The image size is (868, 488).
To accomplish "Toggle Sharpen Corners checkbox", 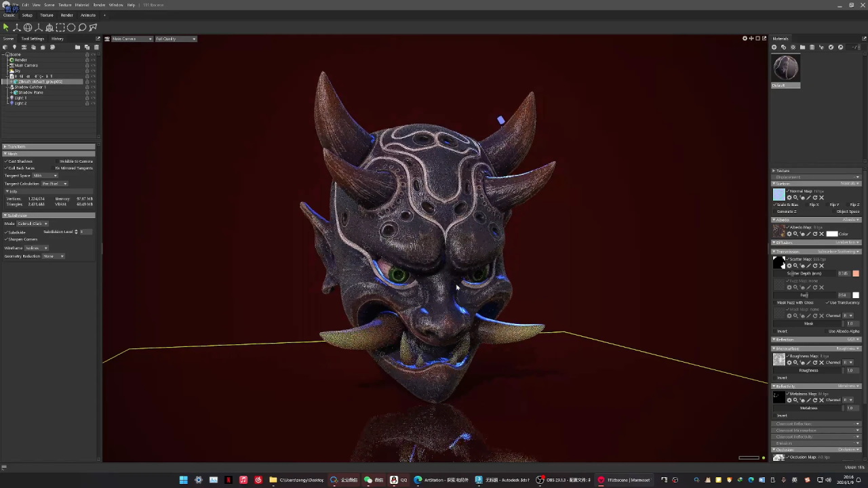I will (x=6, y=239).
